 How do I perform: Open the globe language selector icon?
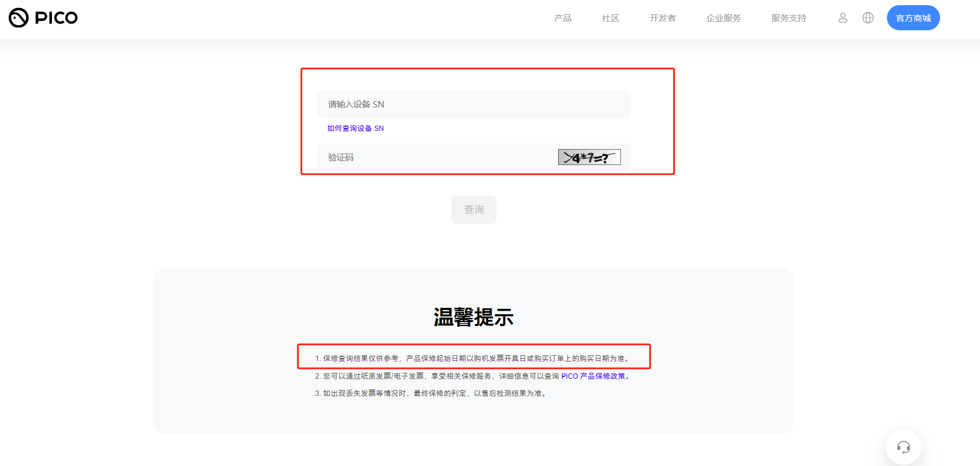(x=868, y=18)
